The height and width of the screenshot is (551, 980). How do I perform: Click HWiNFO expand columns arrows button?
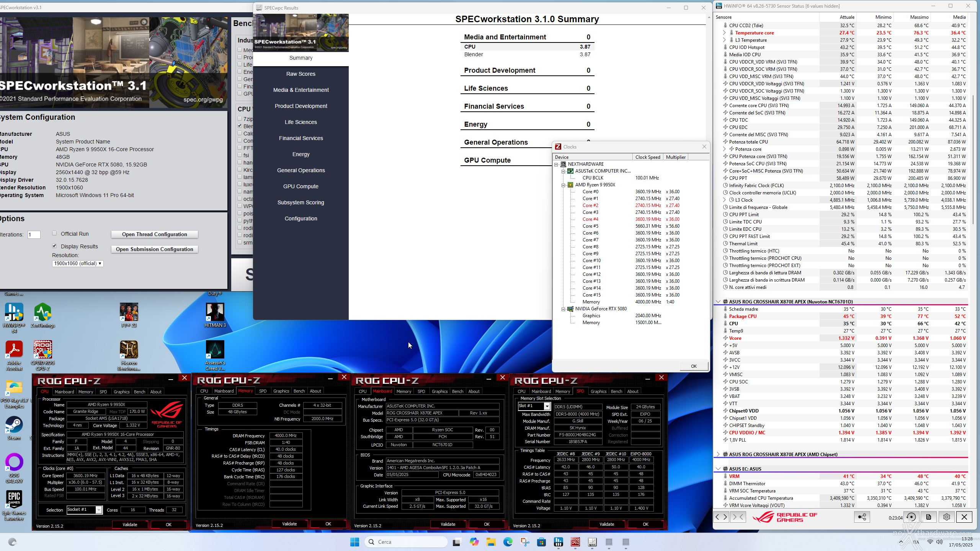coord(721,517)
